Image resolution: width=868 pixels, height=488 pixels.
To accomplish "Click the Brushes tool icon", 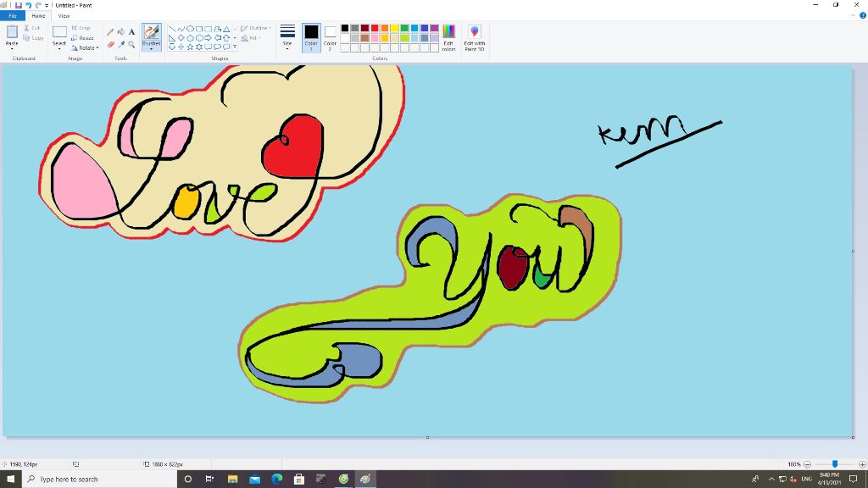I will [151, 32].
